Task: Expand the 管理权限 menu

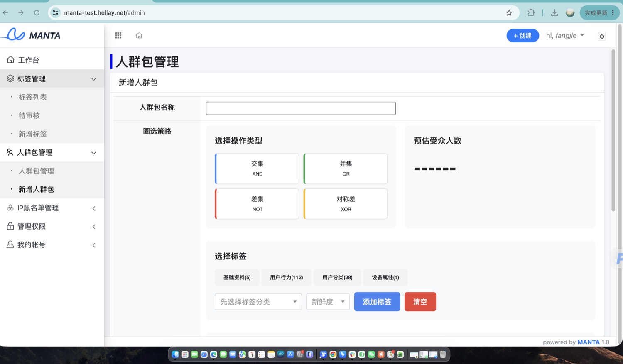Action: pos(52,226)
